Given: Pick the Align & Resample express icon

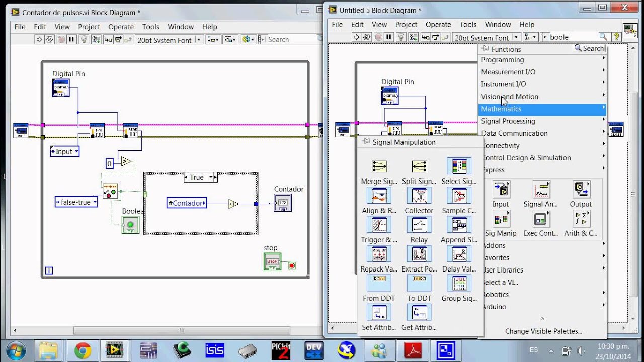Looking at the screenshot, I should point(379,196).
